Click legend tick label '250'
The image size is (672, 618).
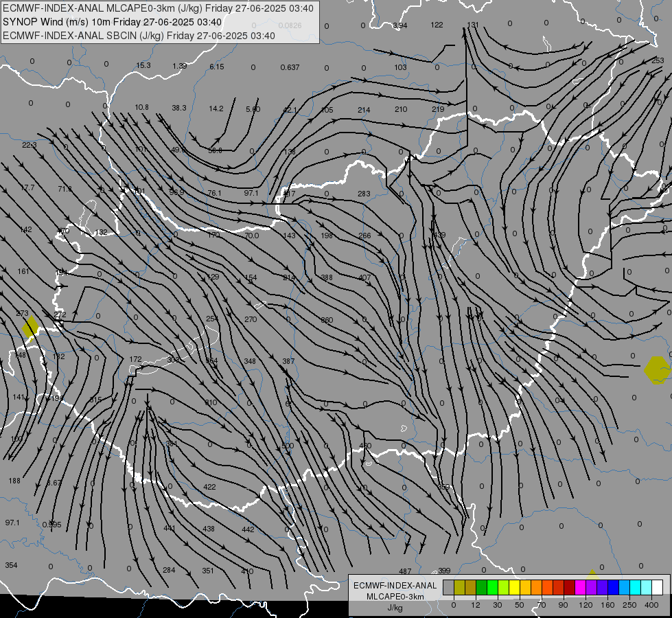tap(629, 605)
